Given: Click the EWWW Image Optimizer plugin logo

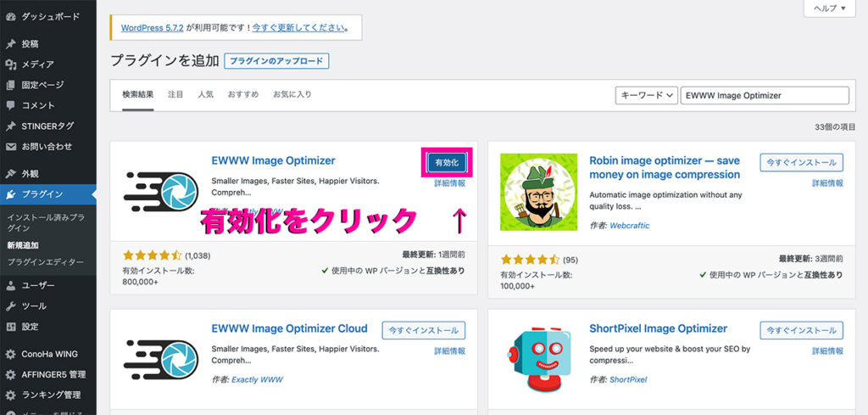Looking at the screenshot, I should (x=160, y=192).
